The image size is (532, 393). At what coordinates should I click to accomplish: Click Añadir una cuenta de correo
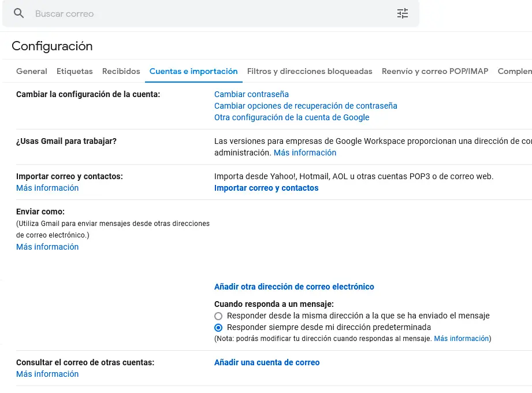click(267, 362)
